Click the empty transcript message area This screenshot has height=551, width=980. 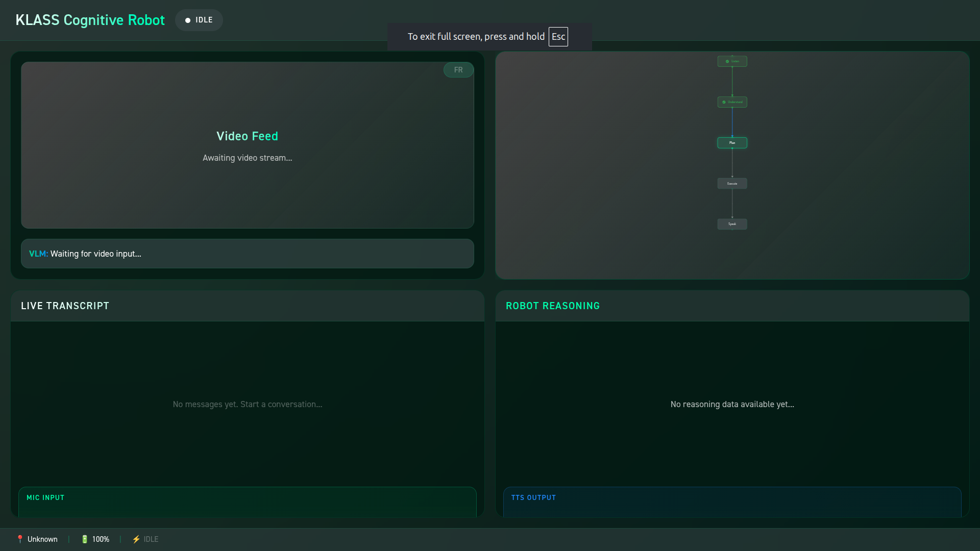pos(247,404)
